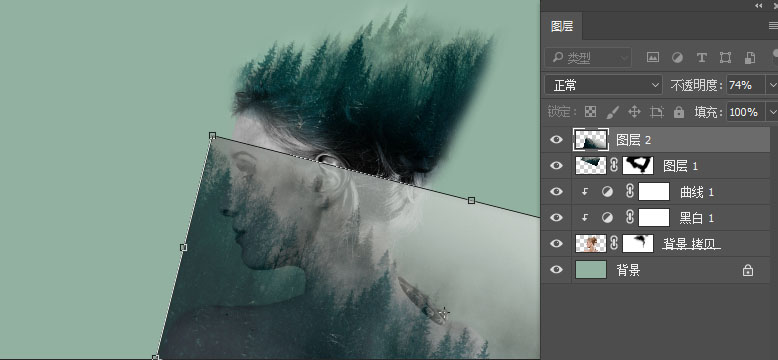The width and height of the screenshot is (778, 360).
Task: Switch to the 图层 panel tab
Action: [562, 26]
